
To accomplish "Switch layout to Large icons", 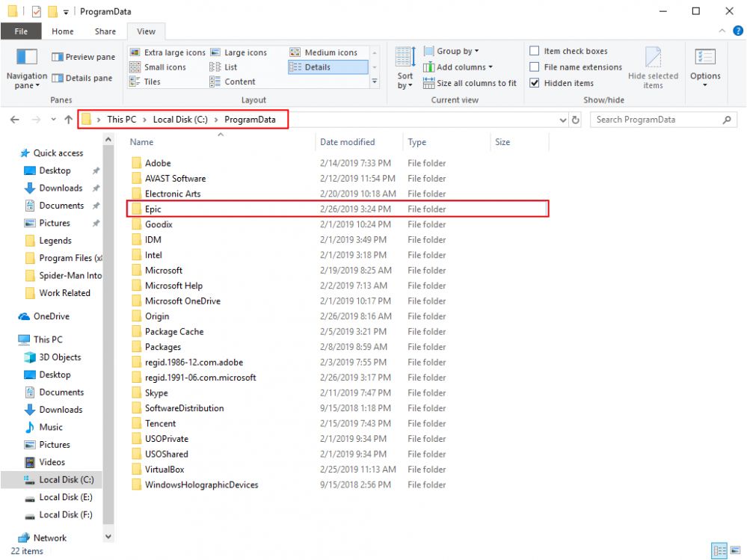I will 239,52.
